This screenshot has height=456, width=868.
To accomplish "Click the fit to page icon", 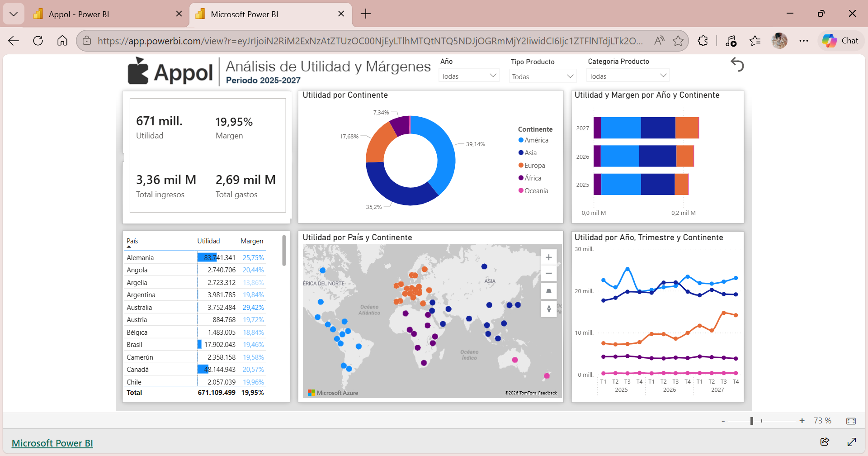I will (851, 421).
